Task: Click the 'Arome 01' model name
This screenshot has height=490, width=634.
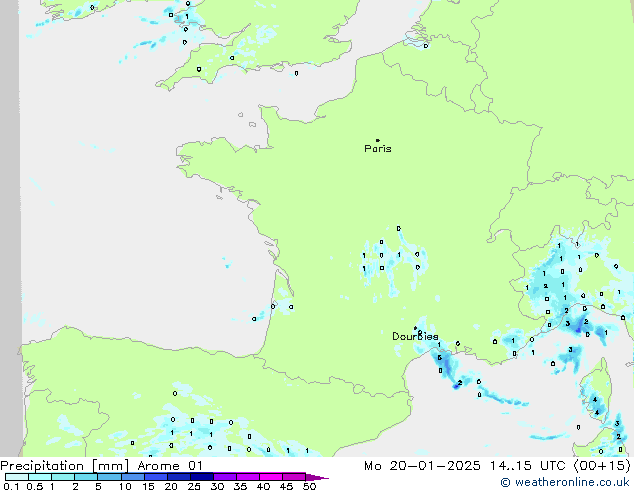Action: point(170,466)
